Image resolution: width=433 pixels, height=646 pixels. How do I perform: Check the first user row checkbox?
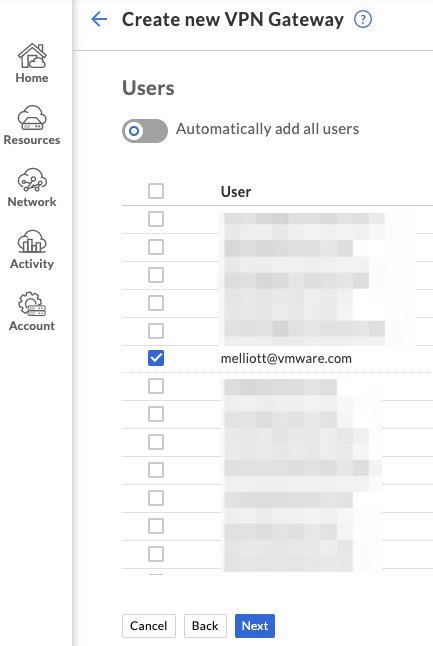[x=156, y=219]
